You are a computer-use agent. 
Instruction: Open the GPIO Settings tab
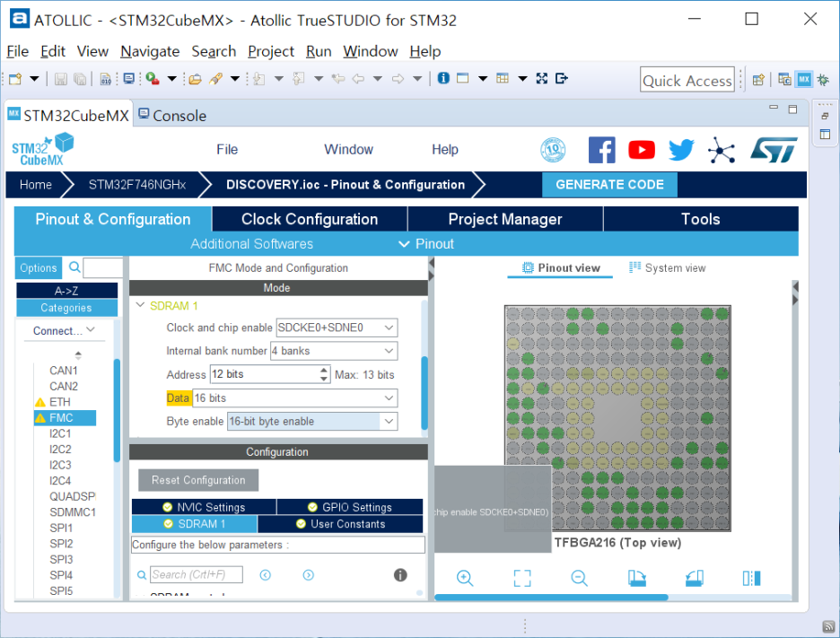click(x=349, y=507)
